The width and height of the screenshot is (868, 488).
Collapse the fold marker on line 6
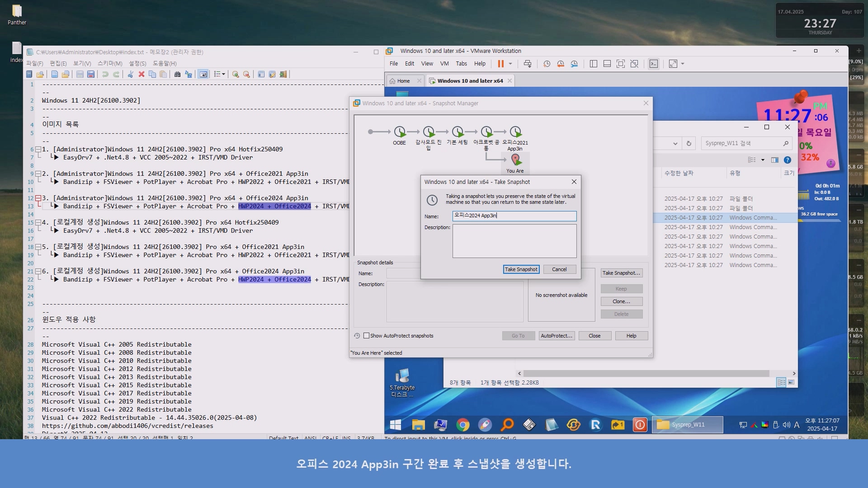(38, 149)
